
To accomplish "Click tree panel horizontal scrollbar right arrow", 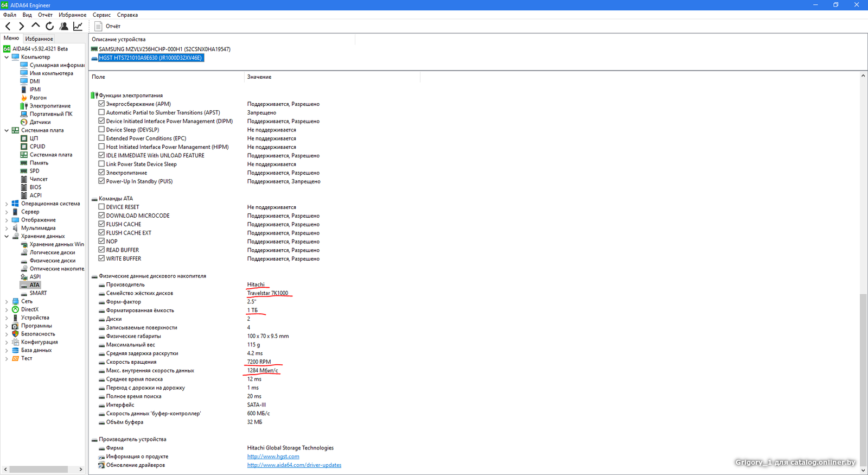I will (81, 470).
